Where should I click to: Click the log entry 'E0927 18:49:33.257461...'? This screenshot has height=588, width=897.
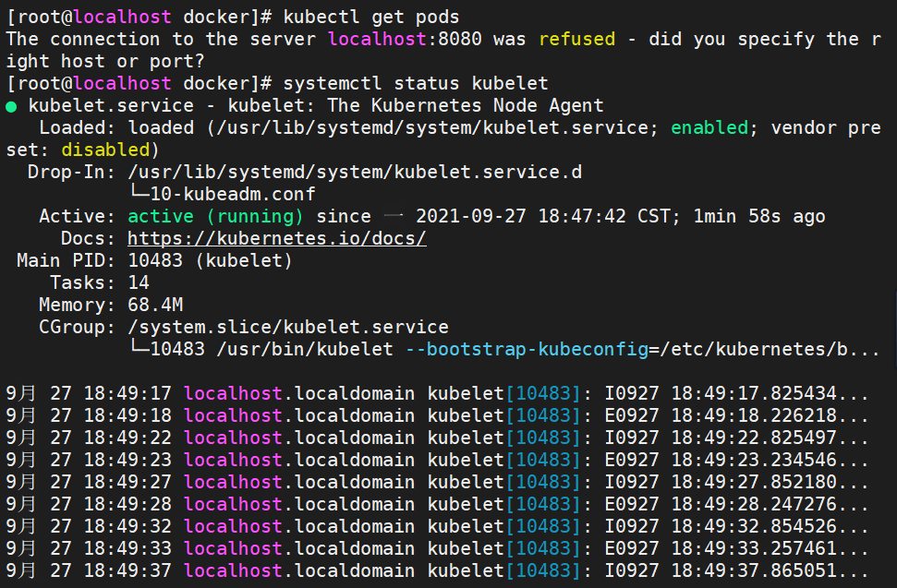tap(737, 548)
